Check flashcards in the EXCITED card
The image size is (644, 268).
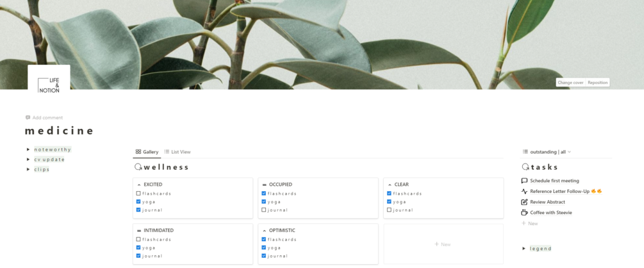138,194
